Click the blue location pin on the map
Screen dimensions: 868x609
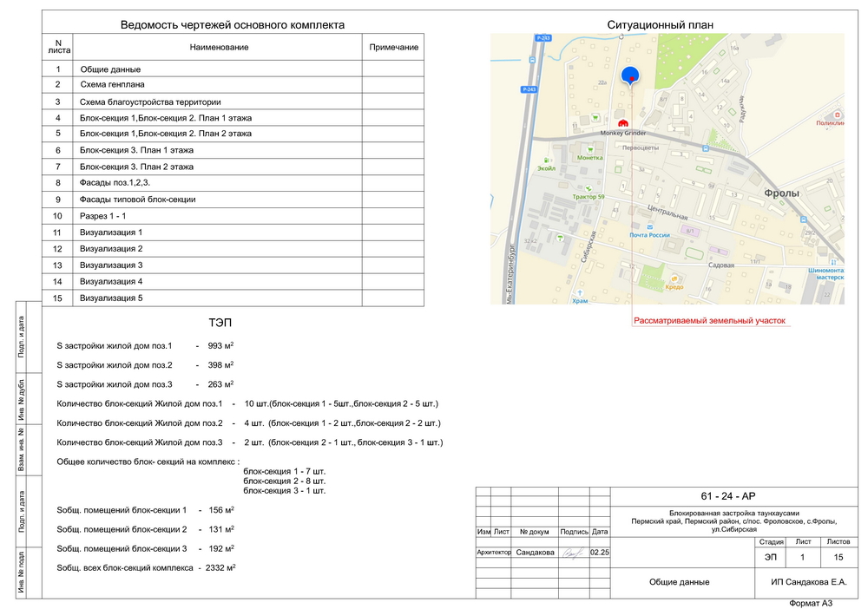coord(630,75)
